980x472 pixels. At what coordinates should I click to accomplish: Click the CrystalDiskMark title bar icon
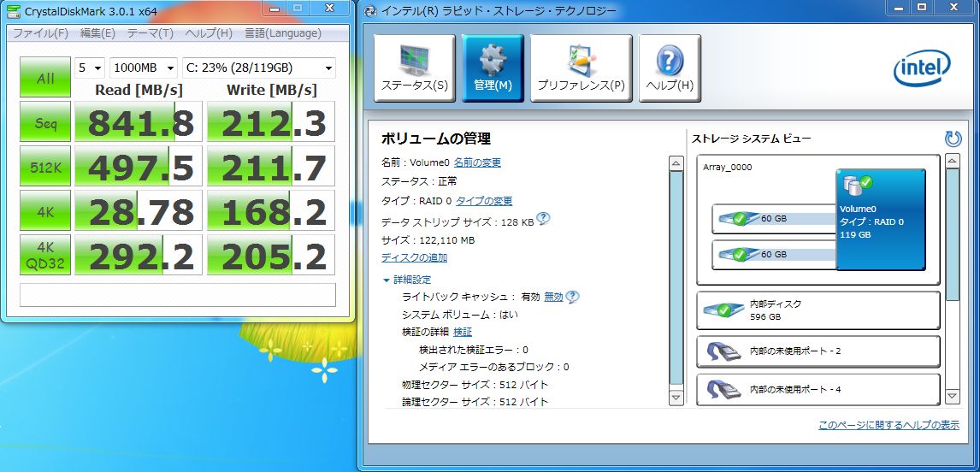tap(15, 11)
